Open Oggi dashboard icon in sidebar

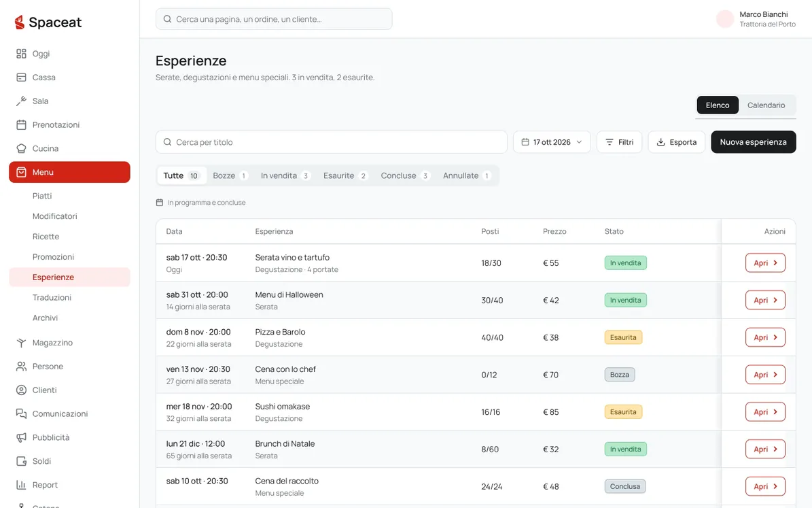[x=21, y=54]
